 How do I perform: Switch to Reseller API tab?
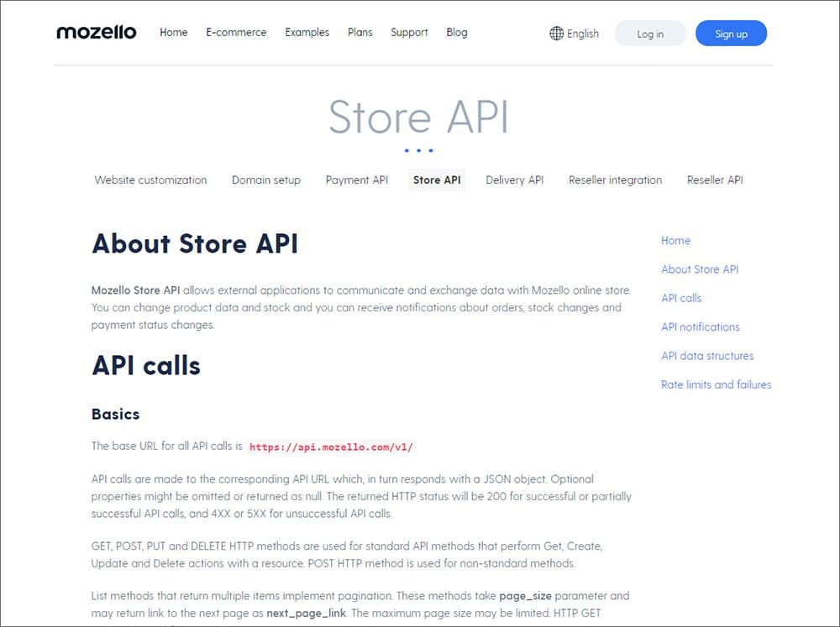click(x=715, y=180)
